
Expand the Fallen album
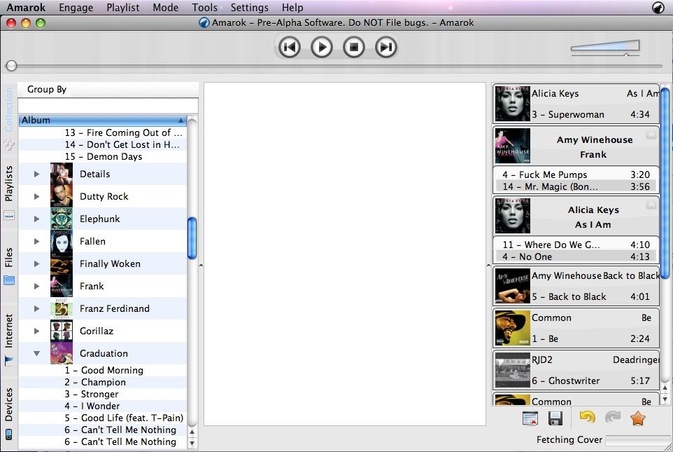point(37,241)
